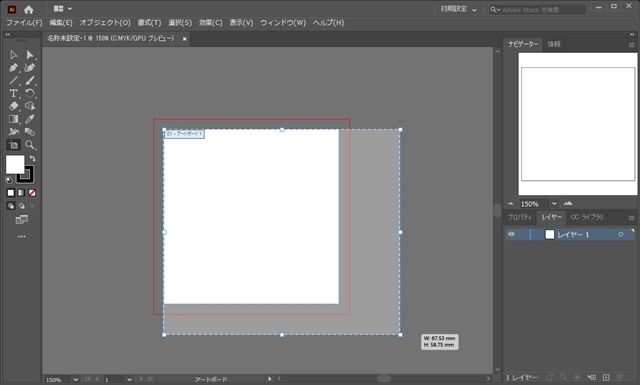Click the horizontal scrollbar thumb
This screenshot has width=640, height=385.
click(384, 378)
